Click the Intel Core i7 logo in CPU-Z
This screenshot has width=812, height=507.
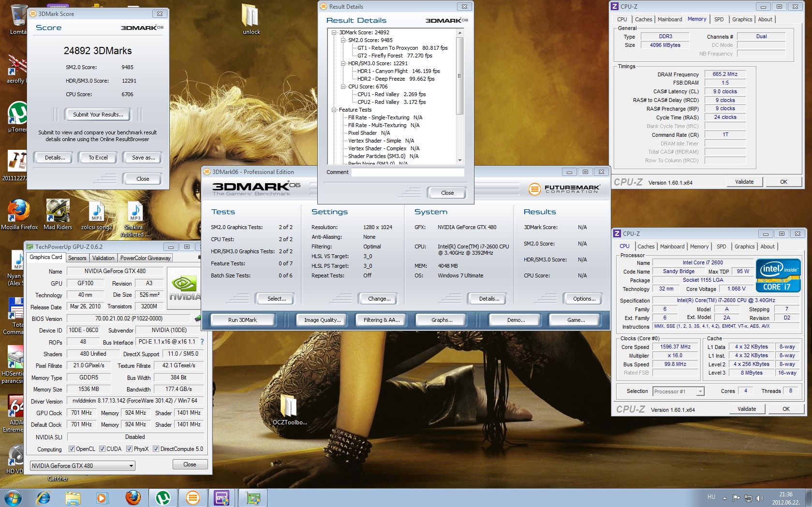[778, 276]
